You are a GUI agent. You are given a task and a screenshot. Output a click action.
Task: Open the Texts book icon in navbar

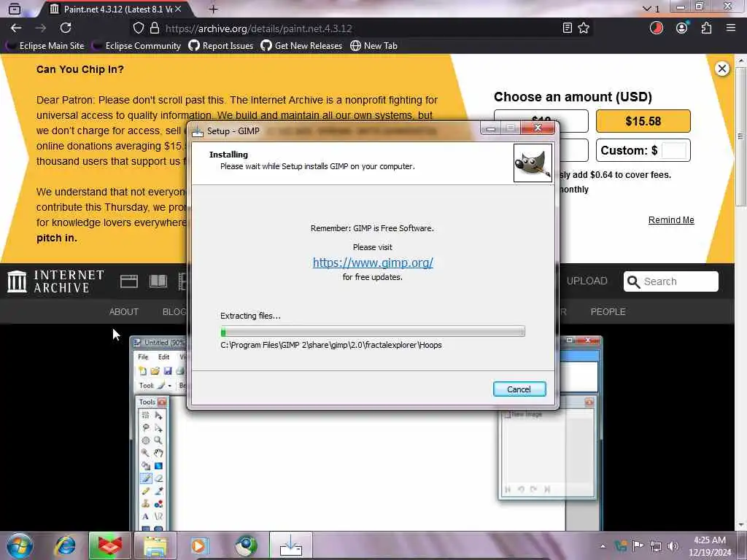click(x=158, y=281)
